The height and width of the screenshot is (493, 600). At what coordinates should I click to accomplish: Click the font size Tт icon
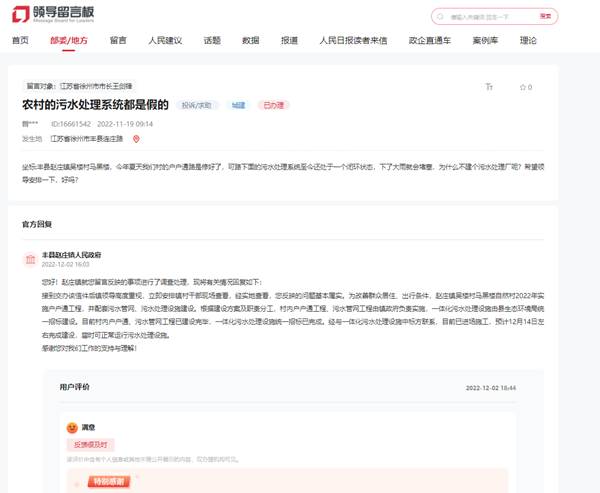489,87
